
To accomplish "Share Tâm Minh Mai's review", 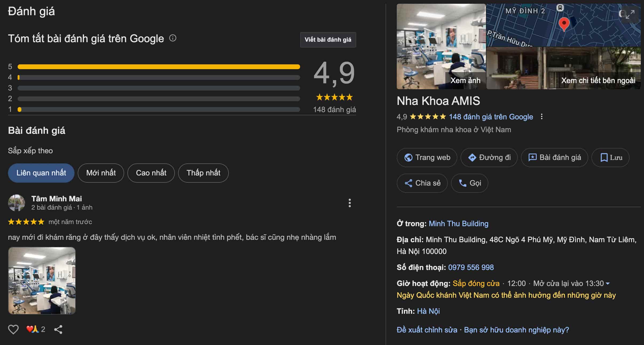I will coord(58,329).
